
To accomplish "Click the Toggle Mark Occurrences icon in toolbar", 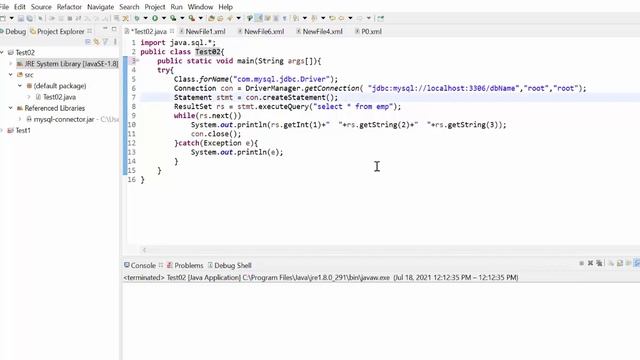I will click(258, 18).
